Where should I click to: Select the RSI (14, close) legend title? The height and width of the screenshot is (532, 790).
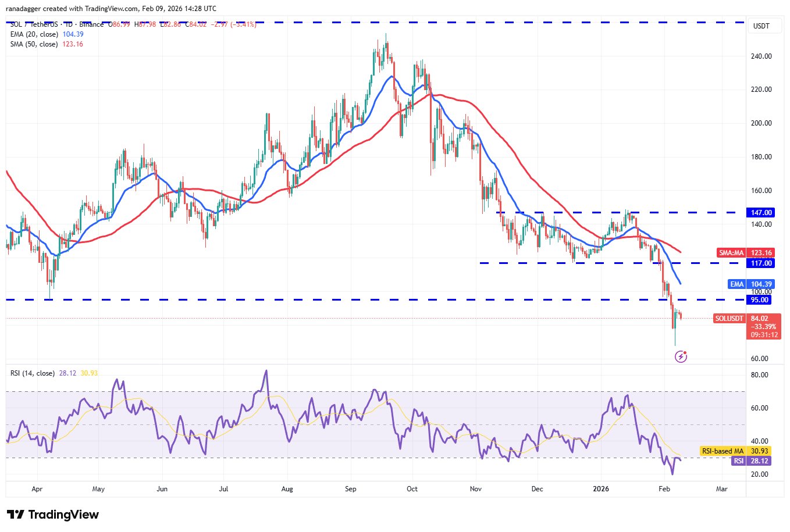click(33, 373)
